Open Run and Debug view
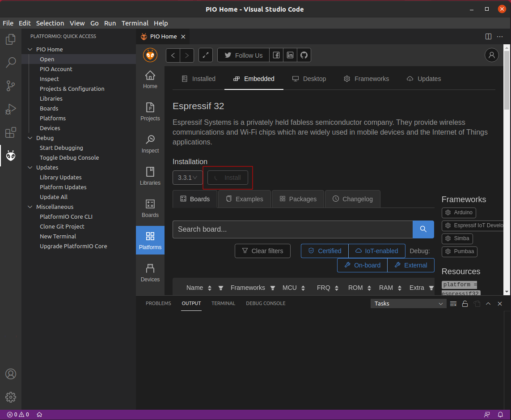 (x=11, y=109)
